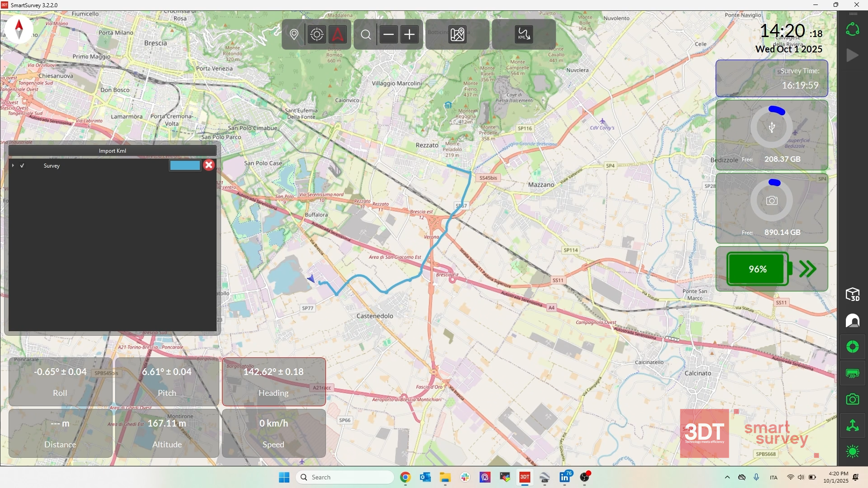This screenshot has width=868, height=488.
Task: Remove Survey KML with red X
Action: pyautogui.click(x=208, y=165)
